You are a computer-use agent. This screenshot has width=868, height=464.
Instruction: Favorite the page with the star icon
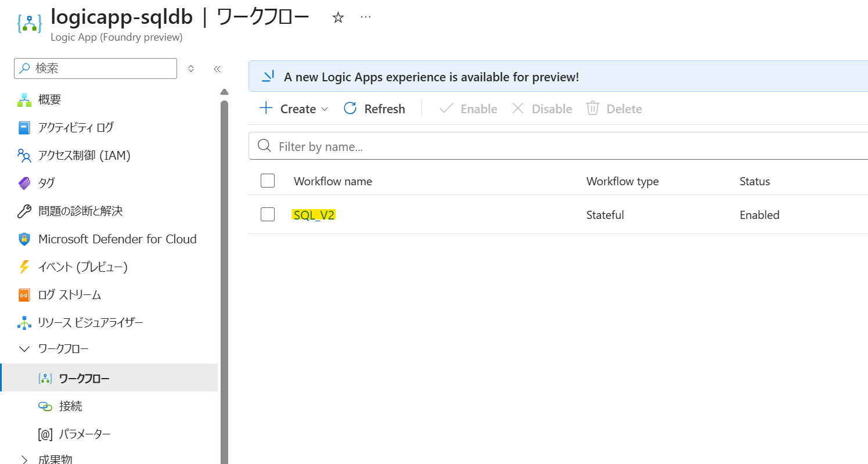coord(338,18)
